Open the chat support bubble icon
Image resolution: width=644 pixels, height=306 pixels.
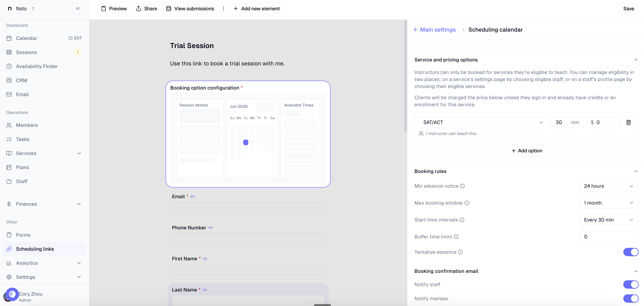(12, 294)
